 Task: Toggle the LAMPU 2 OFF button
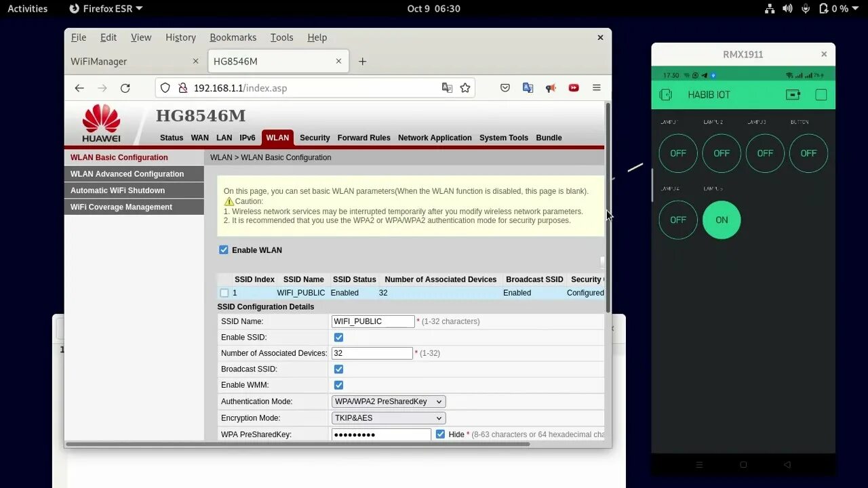pyautogui.click(x=722, y=153)
